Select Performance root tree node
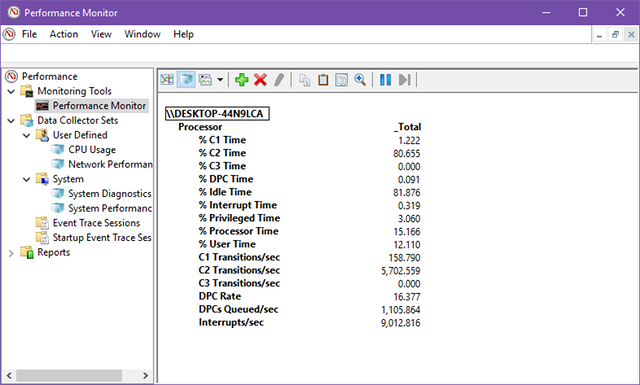640x385 pixels. [49, 76]
